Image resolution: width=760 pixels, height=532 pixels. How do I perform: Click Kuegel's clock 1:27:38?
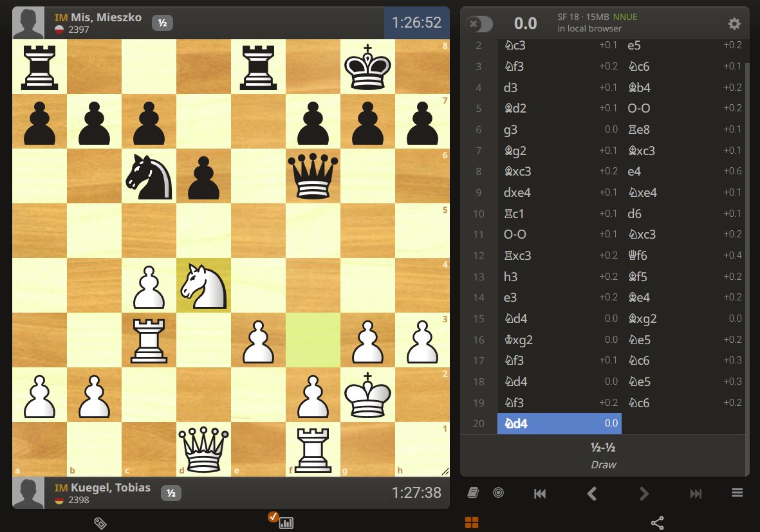pyautogui.click(x=417, y=493)
